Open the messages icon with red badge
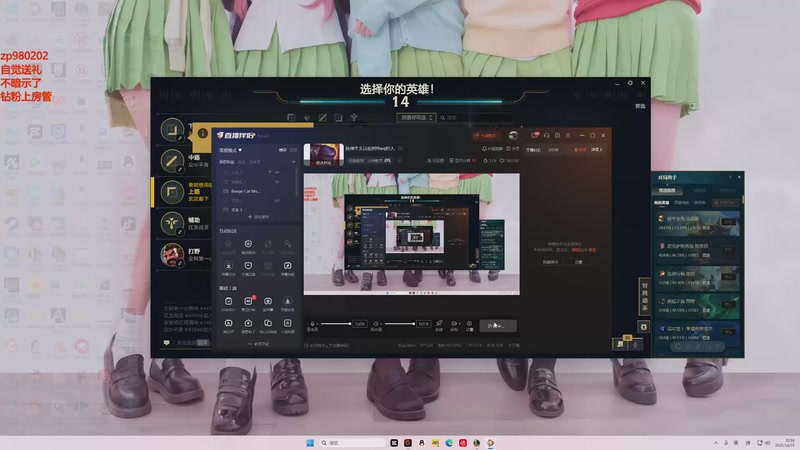 pos(535,135)
